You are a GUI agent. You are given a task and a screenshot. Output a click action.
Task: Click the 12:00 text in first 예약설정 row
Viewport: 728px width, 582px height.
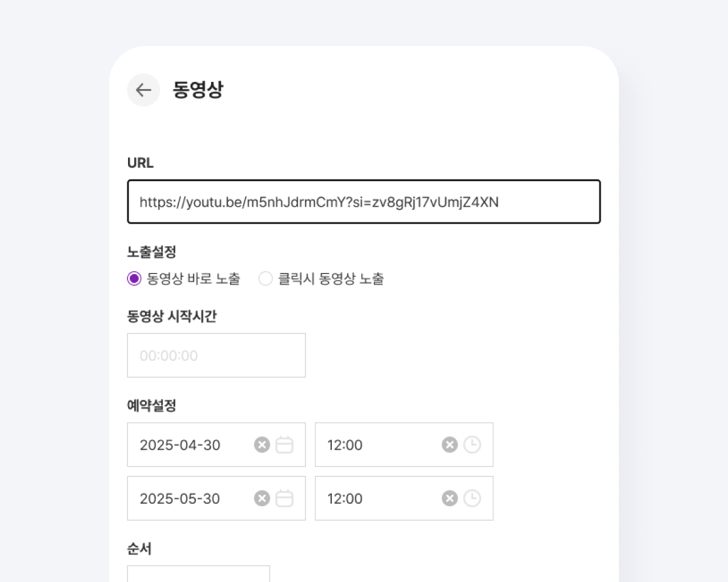click(x=345, y=445)
